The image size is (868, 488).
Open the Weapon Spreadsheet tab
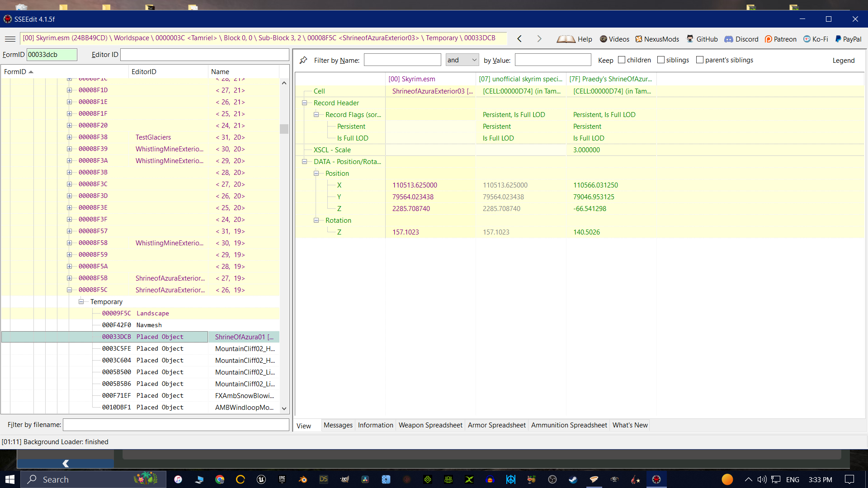pos(430,425)
